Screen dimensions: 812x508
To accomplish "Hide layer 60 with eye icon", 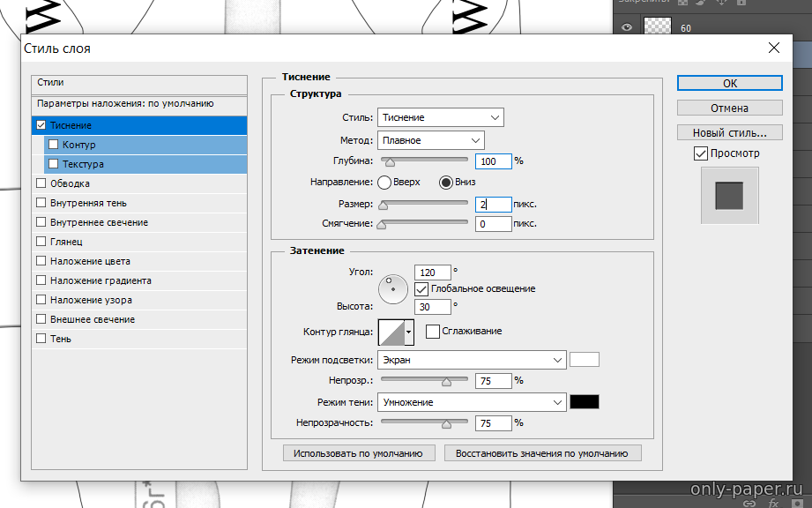I will pyautogui.click(x=628, y=28).
